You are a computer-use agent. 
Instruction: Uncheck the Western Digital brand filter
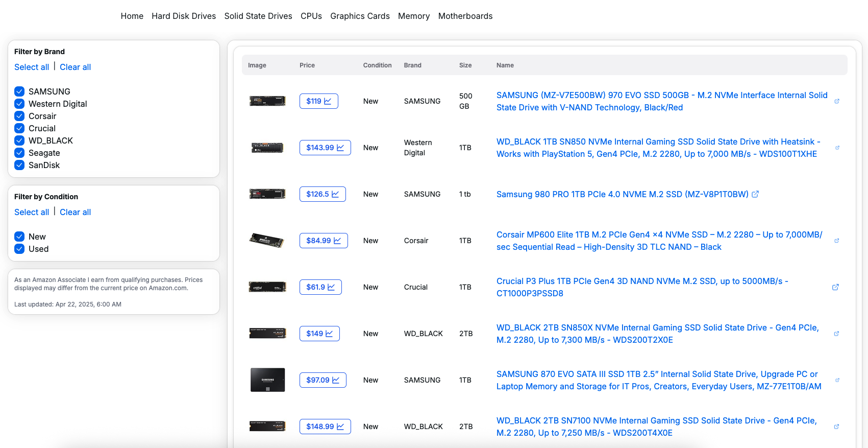[x=19, y=104]
